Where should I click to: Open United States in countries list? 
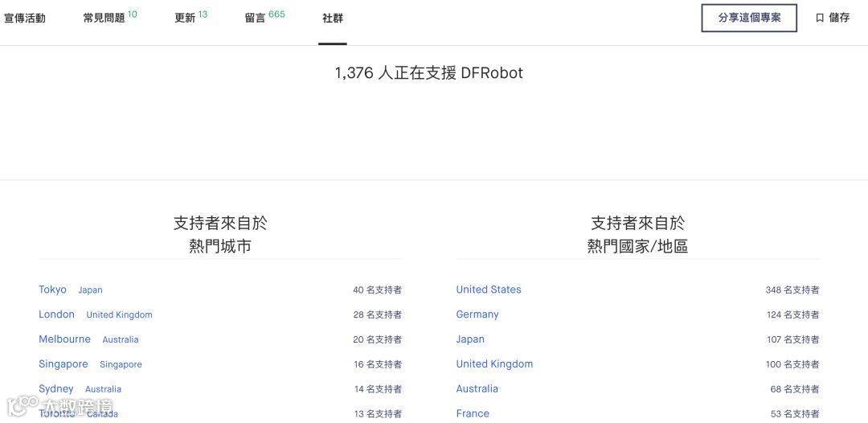coord(489,290)
